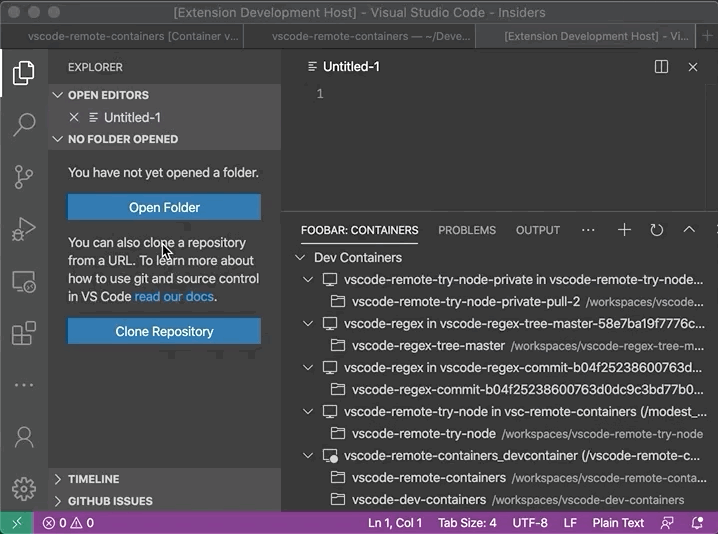Image resolution: width=718 pixels, height=534 pixels.
Task: Open the Remote Explorer view icon
Action: 23,282
